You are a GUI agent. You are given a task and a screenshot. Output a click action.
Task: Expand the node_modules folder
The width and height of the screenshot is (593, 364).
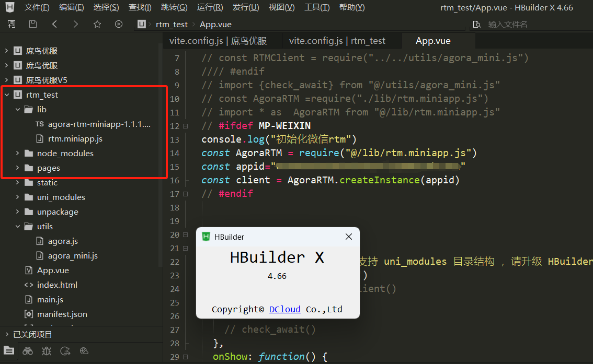(x=17, y=154)
